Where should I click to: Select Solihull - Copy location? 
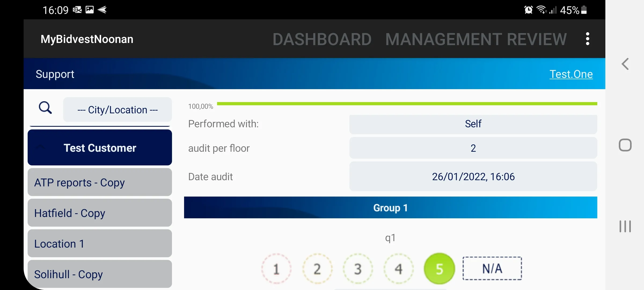[100, 274]
